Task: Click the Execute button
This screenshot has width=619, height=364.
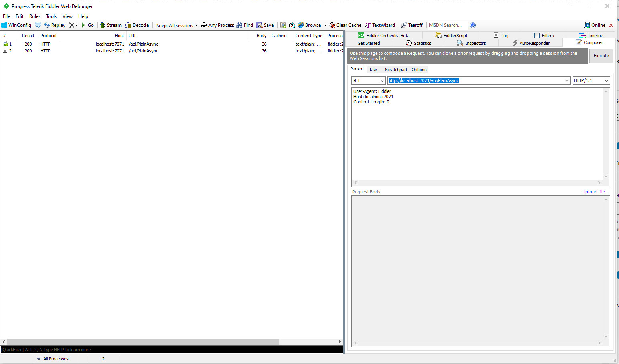Action: coord(601,56)
